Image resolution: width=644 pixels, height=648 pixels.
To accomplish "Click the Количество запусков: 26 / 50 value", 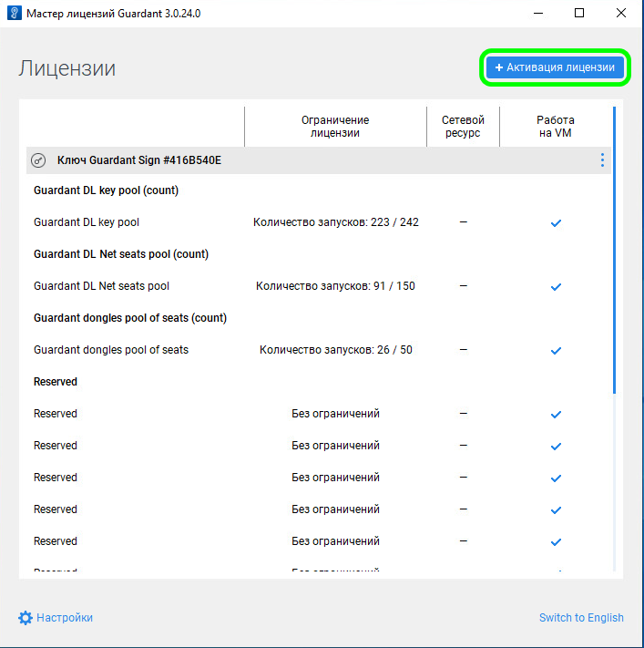I will point(336,350).
